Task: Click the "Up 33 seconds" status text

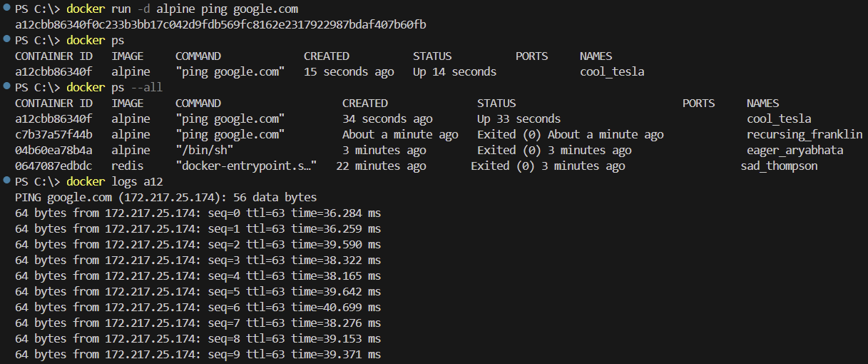Action: click(519, 119)
